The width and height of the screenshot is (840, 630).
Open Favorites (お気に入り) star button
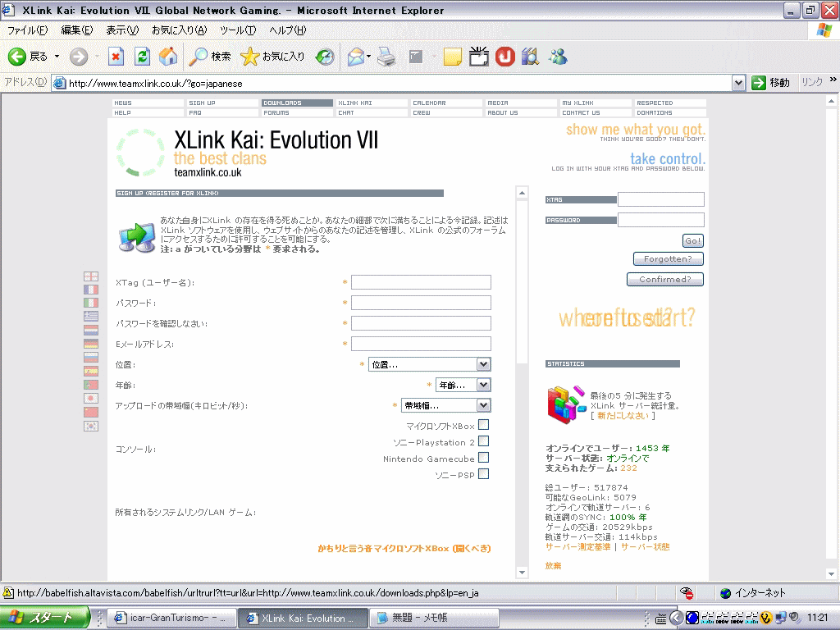(272, 57)
